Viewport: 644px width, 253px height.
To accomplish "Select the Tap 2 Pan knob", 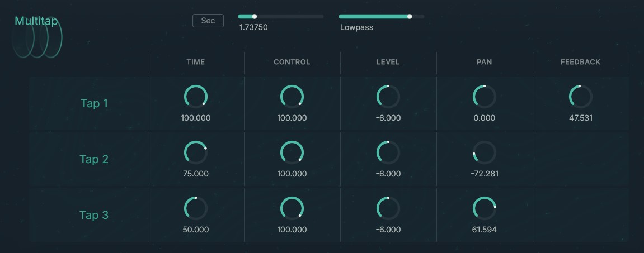I will coord(485,152).
